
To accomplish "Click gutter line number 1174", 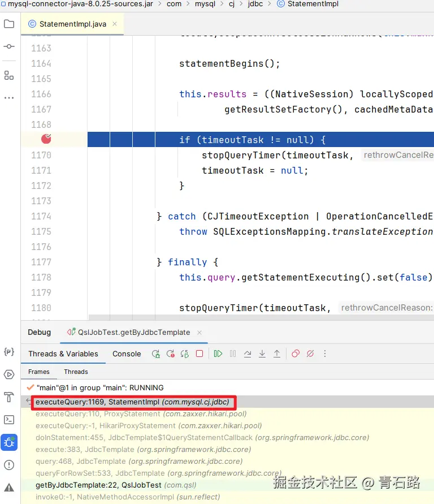I will (41, 216).
